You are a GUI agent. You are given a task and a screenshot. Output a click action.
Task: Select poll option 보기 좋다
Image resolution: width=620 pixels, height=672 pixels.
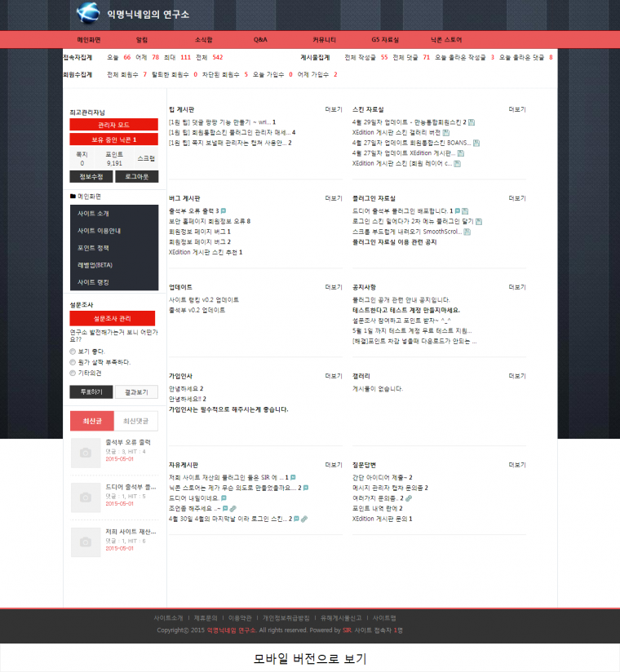point(73,351)
